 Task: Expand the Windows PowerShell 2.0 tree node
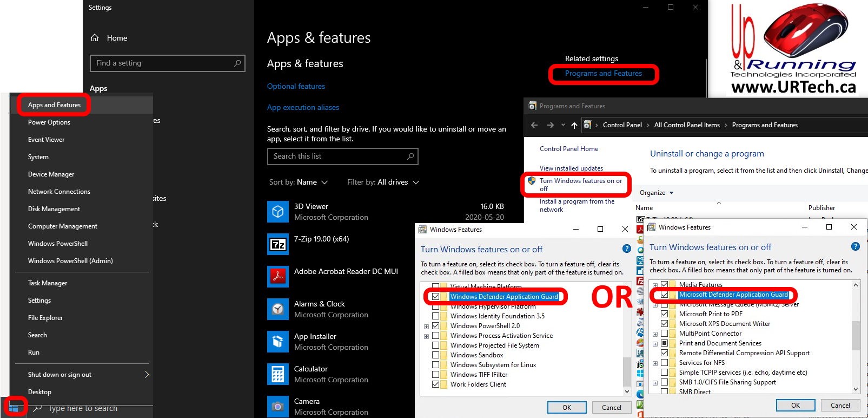tap(426, 326)
